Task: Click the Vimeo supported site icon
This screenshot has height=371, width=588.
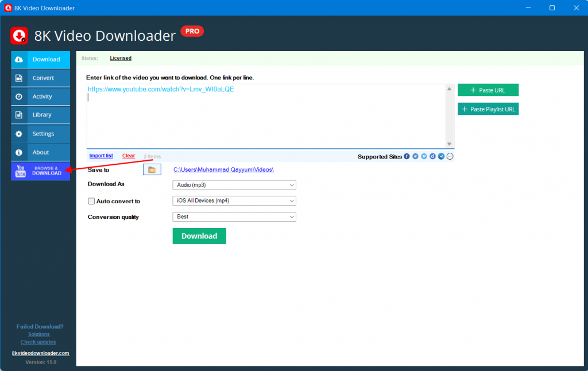Action: (x=424, y=156)
